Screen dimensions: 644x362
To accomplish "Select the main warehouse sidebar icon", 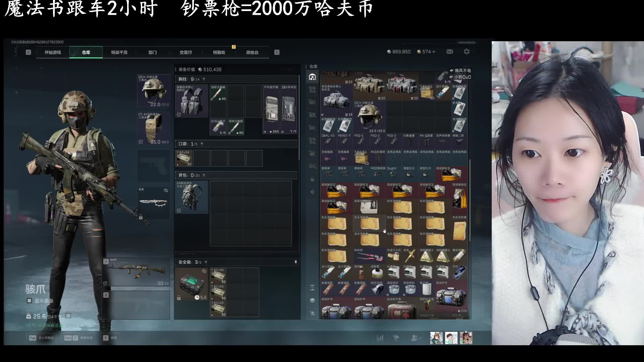I will pos(312,77).
